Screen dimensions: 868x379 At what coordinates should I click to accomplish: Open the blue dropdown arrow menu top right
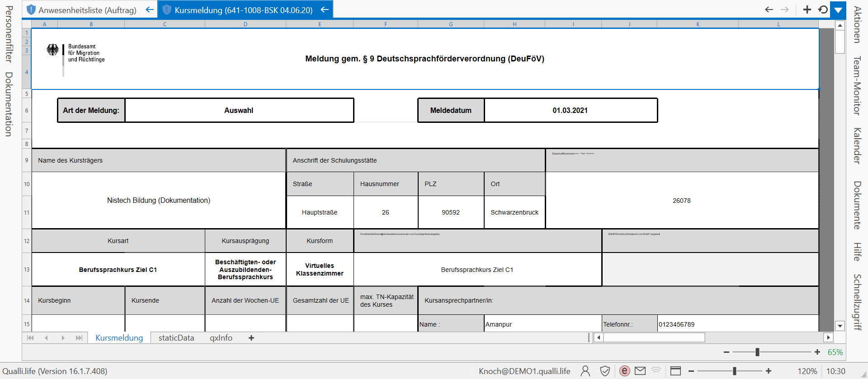838,10
